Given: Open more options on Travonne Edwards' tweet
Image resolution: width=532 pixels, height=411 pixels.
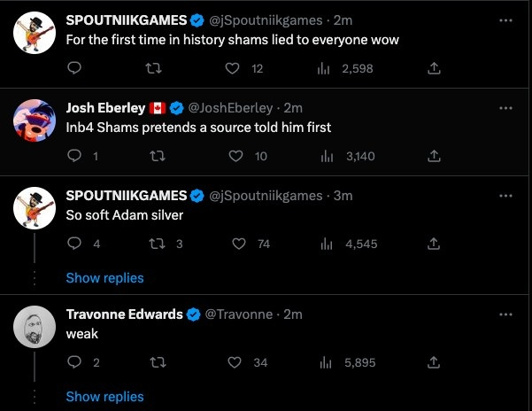Looking at the screenshot, I should tap(506, 314).
